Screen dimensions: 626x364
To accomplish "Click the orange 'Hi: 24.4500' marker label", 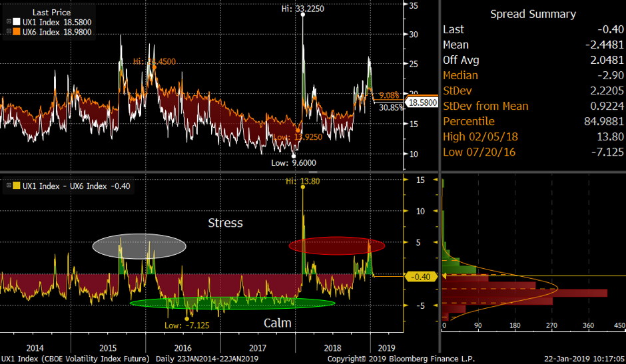I will 154,61.
